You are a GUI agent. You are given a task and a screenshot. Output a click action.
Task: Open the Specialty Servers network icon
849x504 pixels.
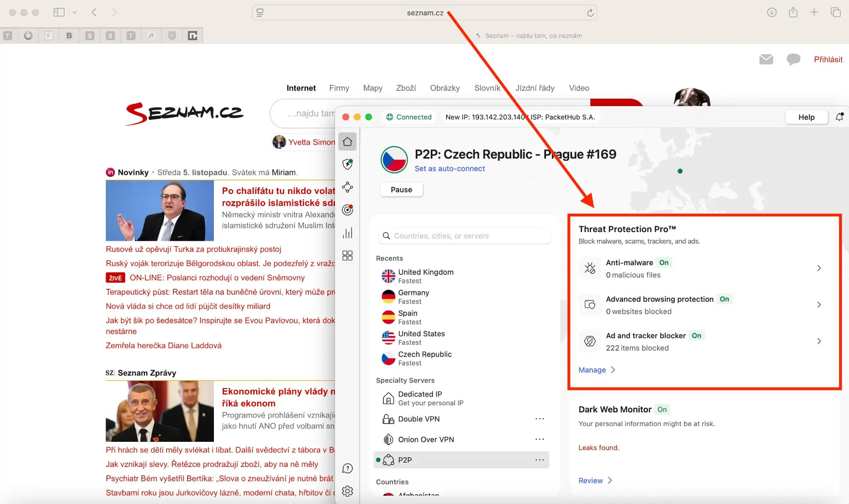[x=347, y=187]
